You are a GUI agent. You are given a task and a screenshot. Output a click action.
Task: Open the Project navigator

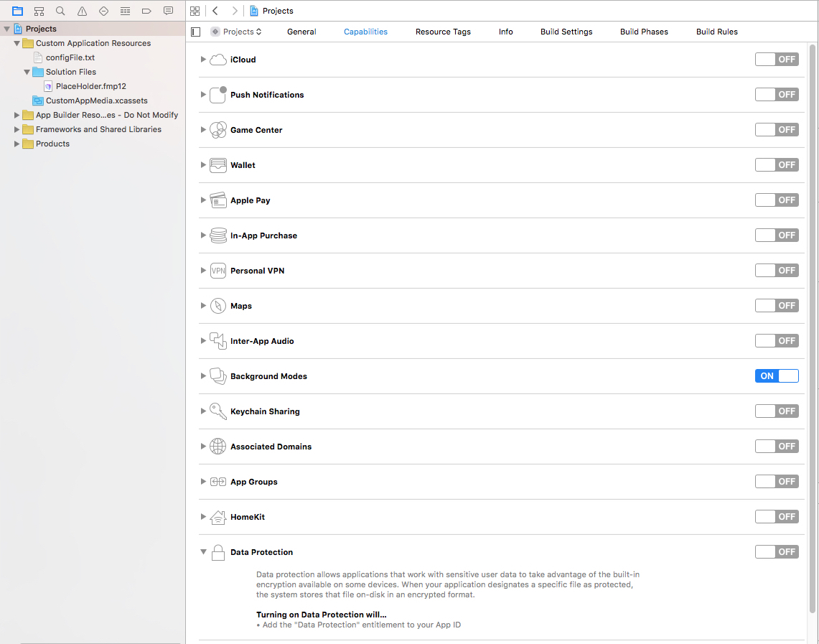tap(17, 11)
